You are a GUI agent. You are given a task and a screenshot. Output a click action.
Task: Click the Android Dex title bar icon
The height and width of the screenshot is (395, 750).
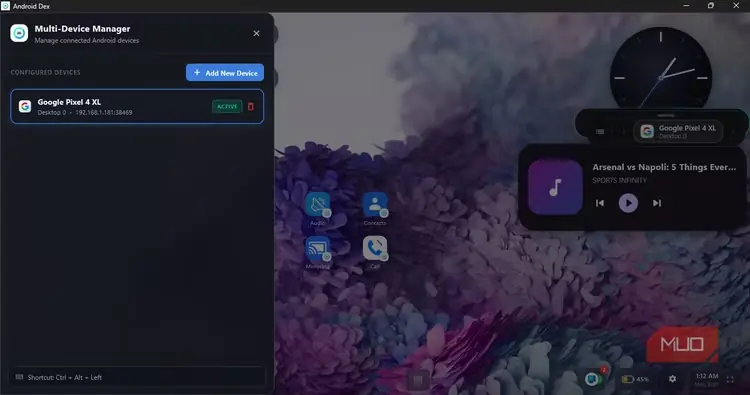(x=5, y=6)
